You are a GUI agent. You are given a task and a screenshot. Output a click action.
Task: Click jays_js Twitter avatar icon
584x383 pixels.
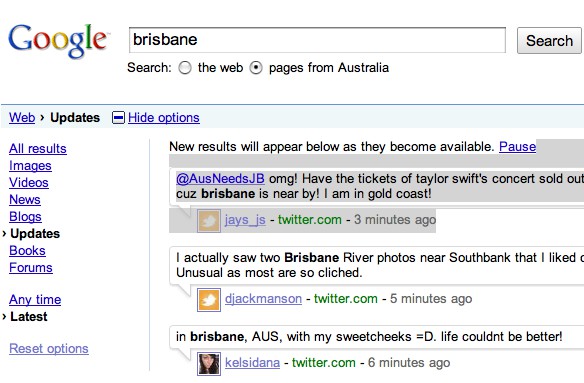click(x=209, y=221)
